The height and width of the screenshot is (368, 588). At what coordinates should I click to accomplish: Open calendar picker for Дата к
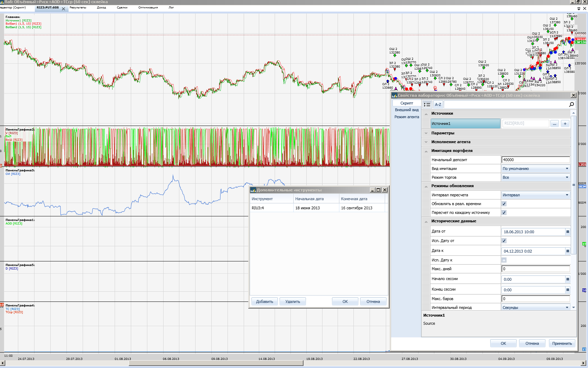[567, 251]
